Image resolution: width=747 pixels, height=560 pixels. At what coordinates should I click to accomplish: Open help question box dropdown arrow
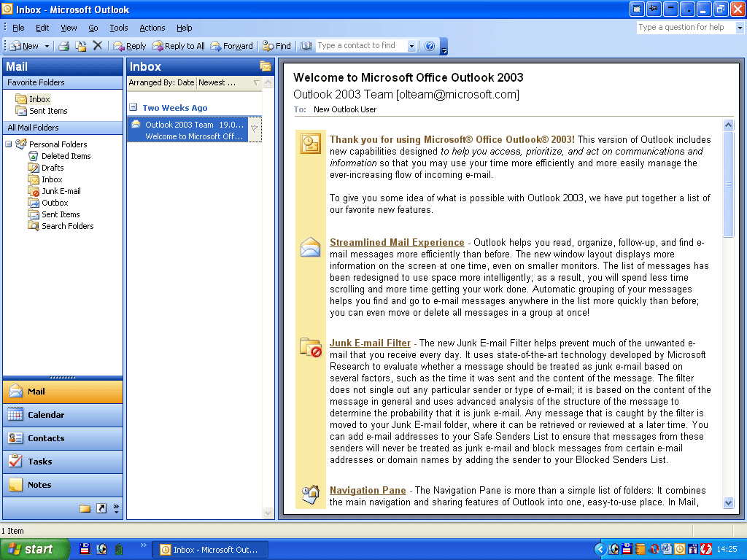point(740,28)
